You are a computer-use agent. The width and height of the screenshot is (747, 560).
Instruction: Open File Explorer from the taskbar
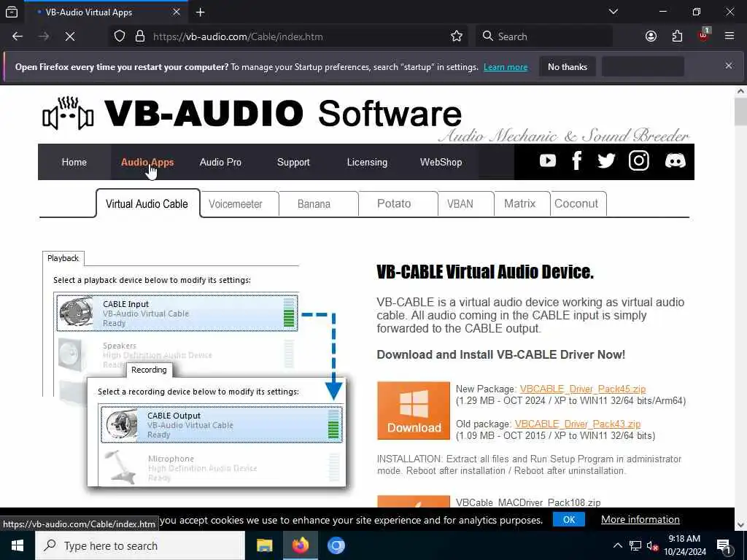[x=264, y=545]
